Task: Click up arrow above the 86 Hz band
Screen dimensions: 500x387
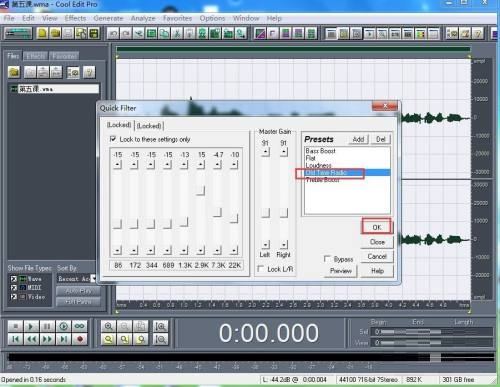Action: click(x=117, y=164)
